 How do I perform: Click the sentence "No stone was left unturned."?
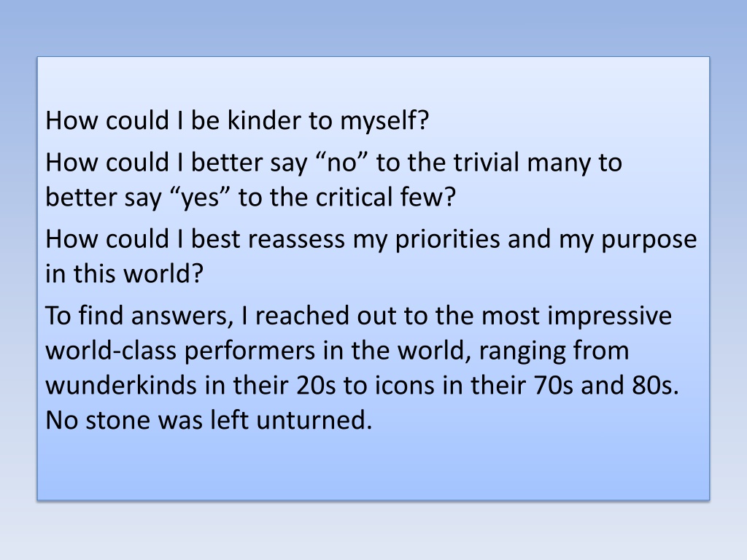click(x=209, y=421)
